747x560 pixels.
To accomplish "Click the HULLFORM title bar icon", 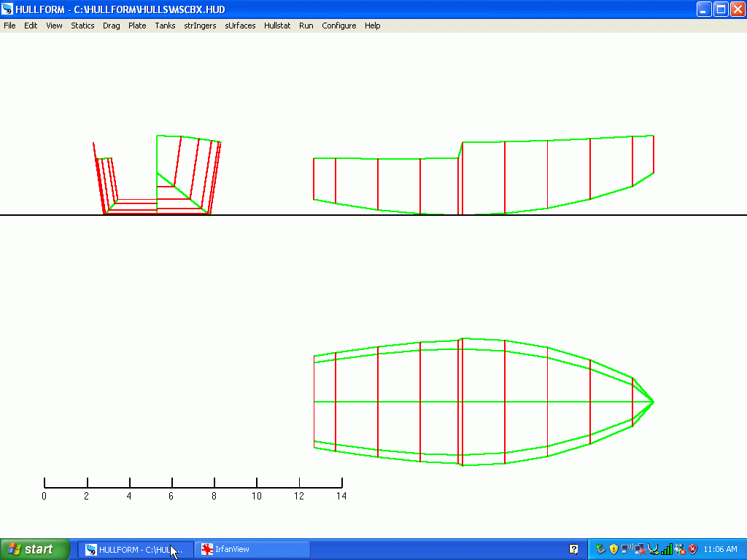I will (8, 9).
